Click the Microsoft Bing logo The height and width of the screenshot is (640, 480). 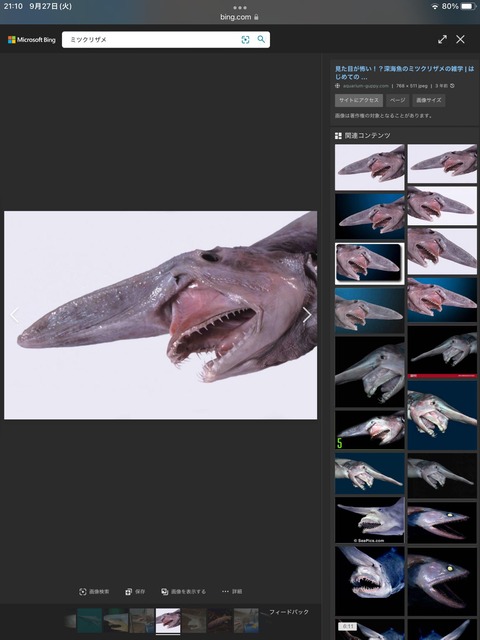pos(32,40)
